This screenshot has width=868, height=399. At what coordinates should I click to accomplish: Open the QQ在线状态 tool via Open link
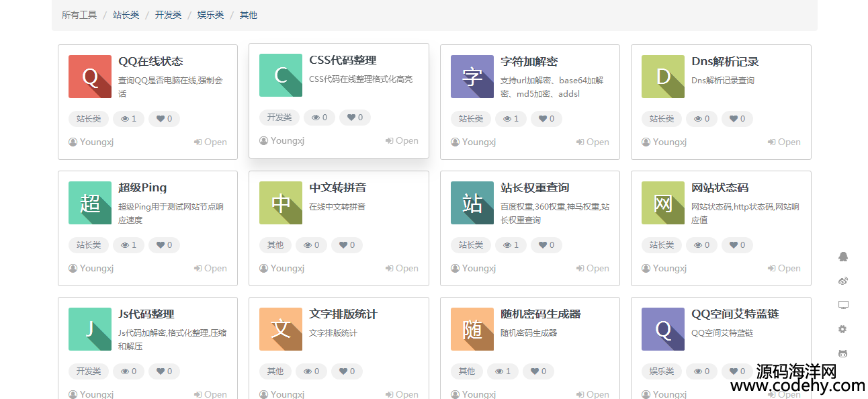pos(211,142)
